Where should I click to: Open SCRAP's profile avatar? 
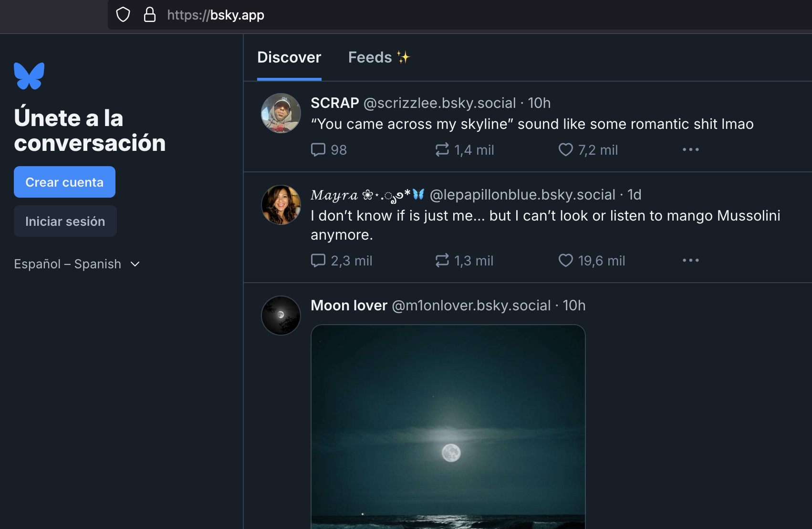(x=281, y=113)
